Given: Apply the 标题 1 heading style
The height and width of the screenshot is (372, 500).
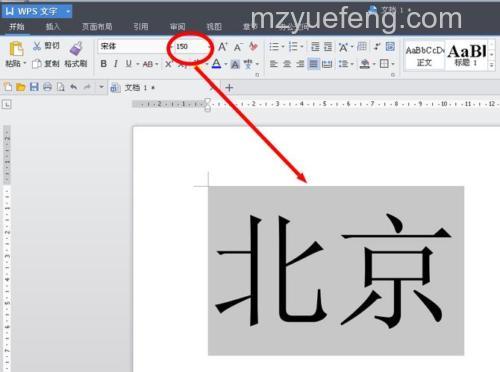Looking at the screenshot, I should click(466, 56).
